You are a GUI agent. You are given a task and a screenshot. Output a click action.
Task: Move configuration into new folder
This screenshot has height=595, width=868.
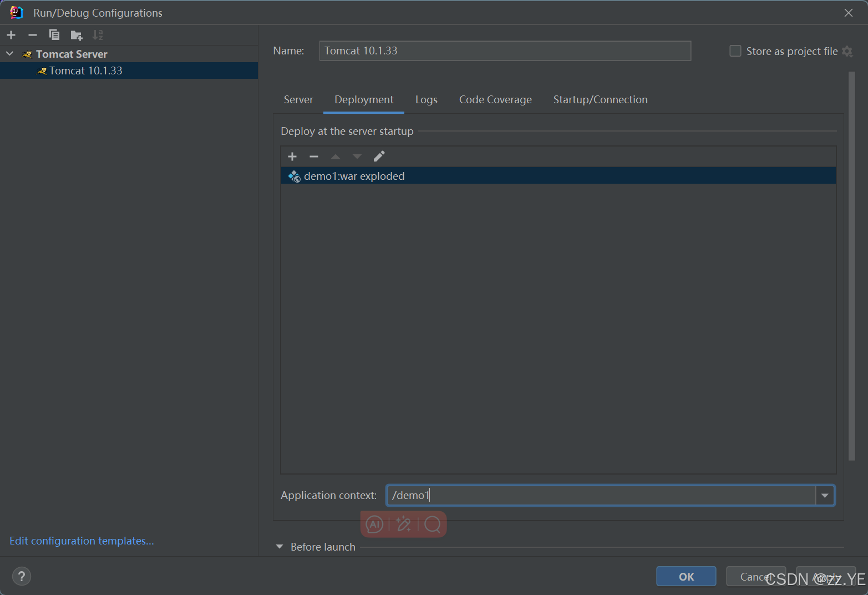(x=77, y=36)
